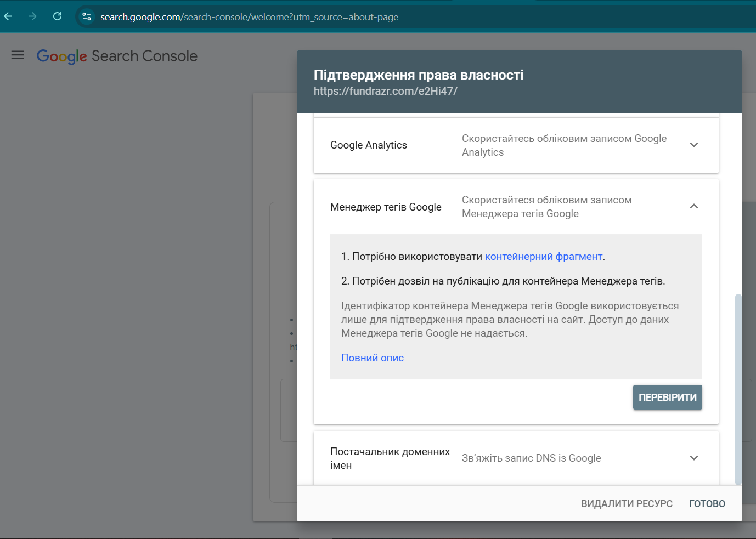This screenshot has width=756, height=539.
Task: Open the Повний опис link
Action: pyautogui.click(x=372, y=358)
